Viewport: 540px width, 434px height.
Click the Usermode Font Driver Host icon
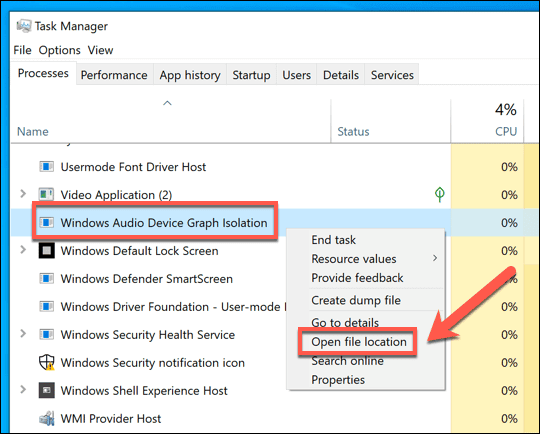coord(46,167)
